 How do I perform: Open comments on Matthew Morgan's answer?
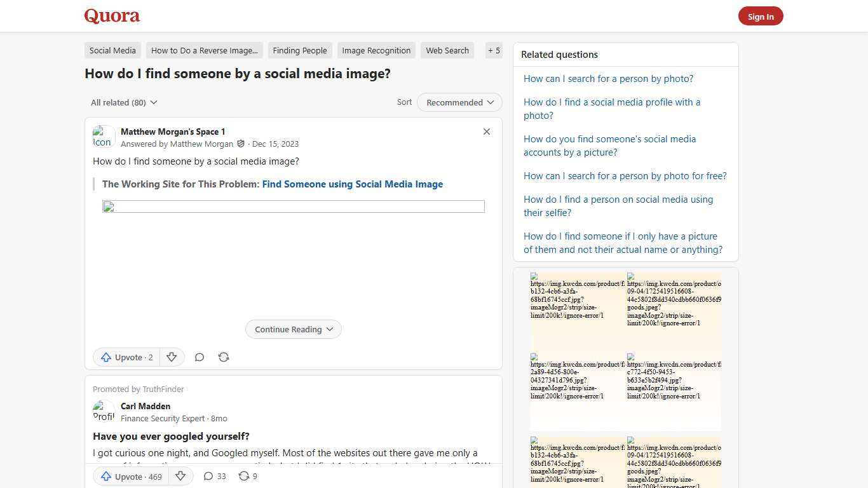[199, 357]
